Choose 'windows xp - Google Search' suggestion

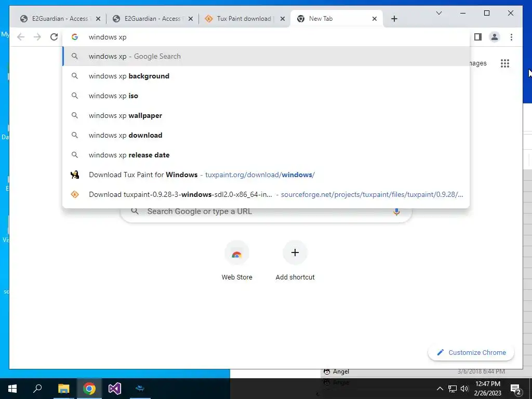(267, 56)
